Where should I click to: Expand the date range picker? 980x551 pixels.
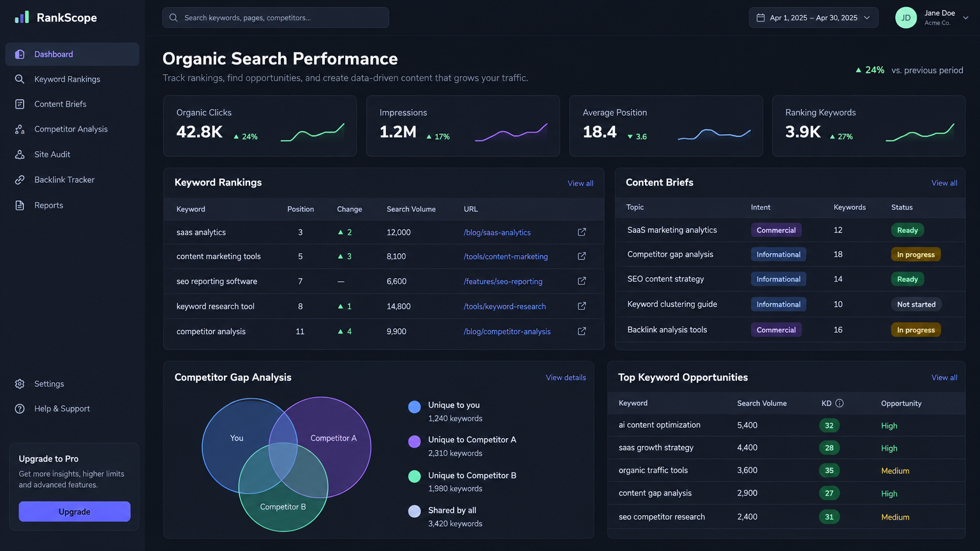(x=813, y=18)
